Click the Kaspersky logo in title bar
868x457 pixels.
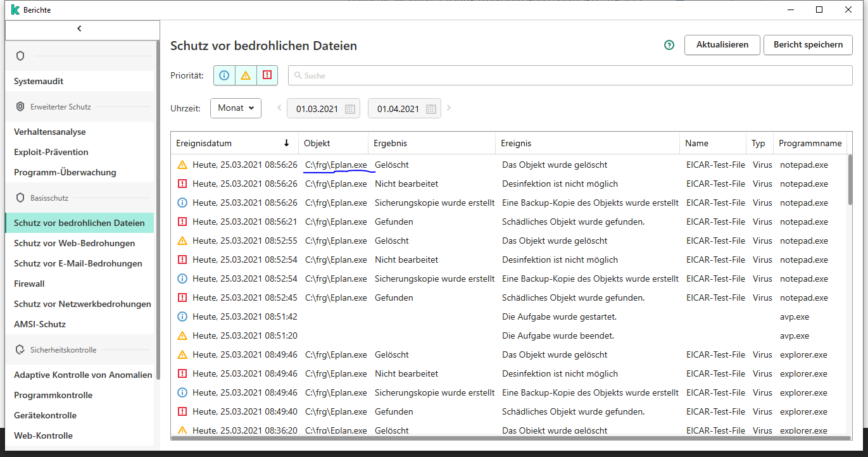[15, 9]
